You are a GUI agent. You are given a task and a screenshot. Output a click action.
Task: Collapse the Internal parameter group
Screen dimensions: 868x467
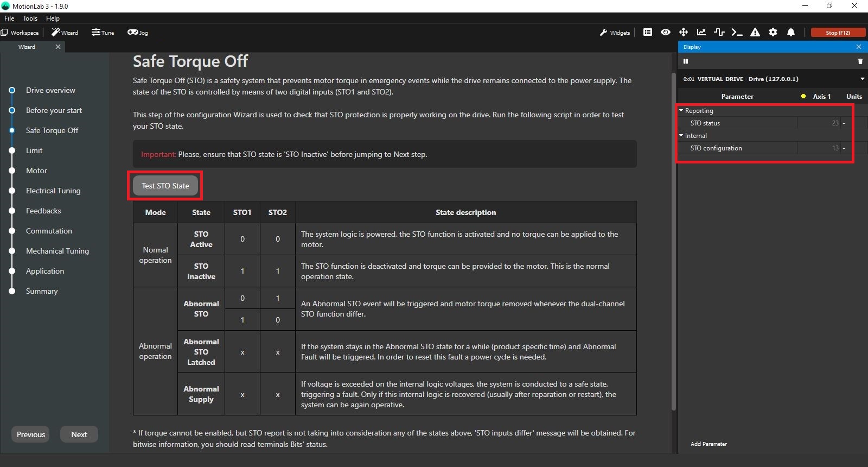pyautogui.click(x=681, y=136)
